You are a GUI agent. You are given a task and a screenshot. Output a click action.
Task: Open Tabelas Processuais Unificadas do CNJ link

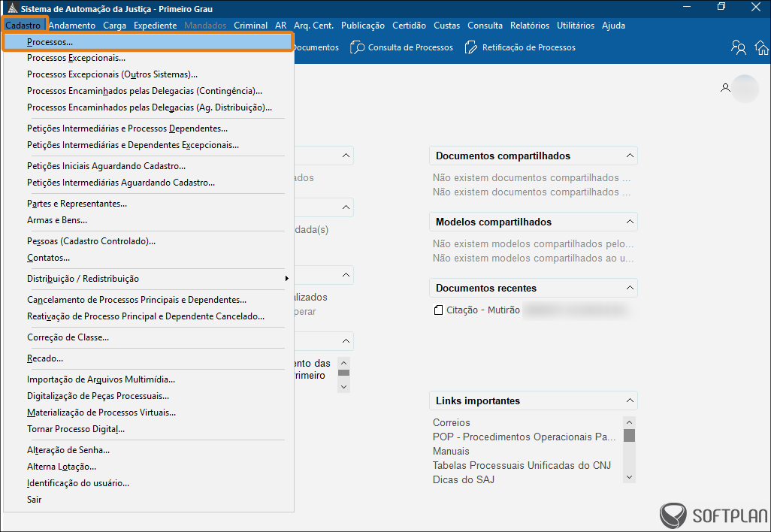tap(522, 466)
